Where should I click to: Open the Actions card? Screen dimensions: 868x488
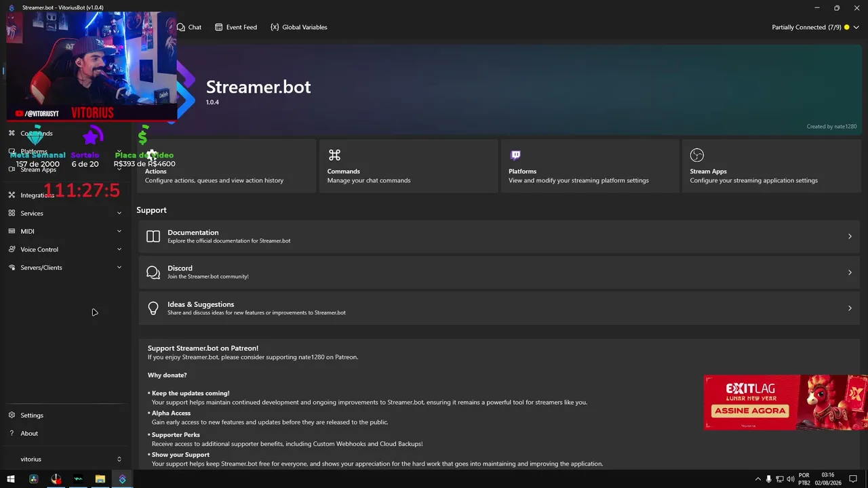click(x=227, y=166)
